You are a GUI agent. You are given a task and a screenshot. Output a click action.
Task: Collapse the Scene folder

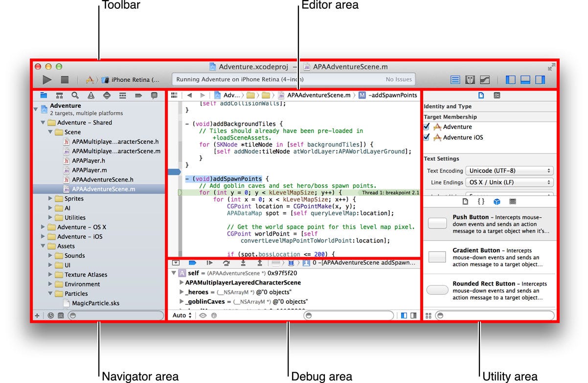(50, 132)
